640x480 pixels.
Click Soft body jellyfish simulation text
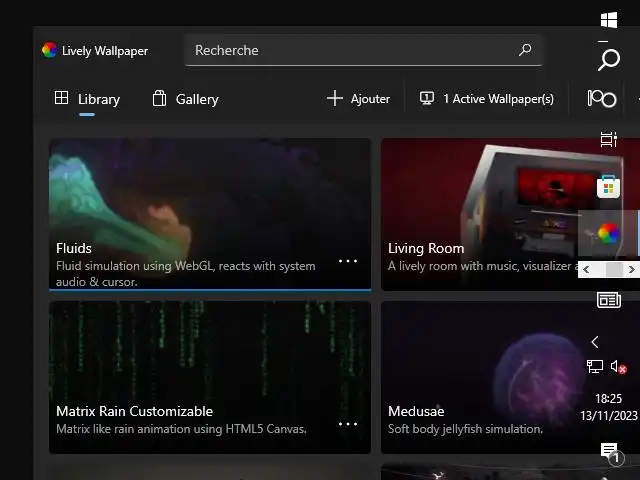tap(466, 429)
